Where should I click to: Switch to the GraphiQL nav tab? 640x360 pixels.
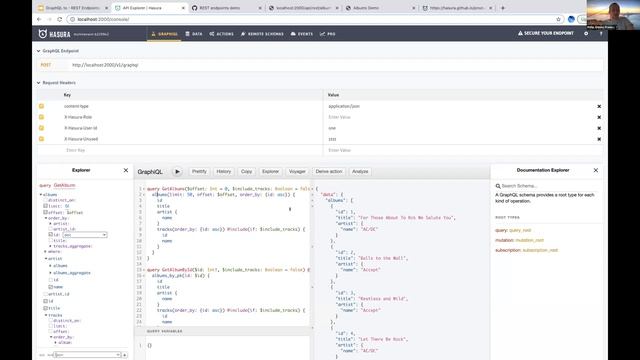(164, 34)
